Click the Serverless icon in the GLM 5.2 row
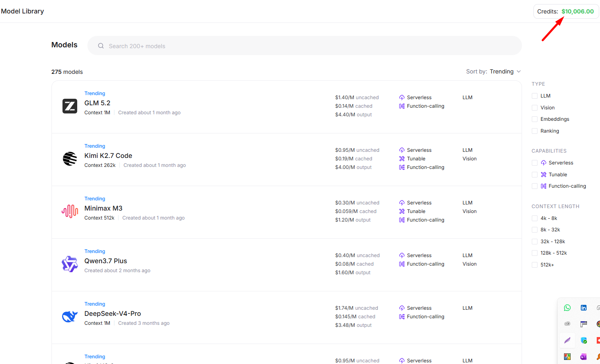This screenshot has height=364, width=600. point(402,98)
